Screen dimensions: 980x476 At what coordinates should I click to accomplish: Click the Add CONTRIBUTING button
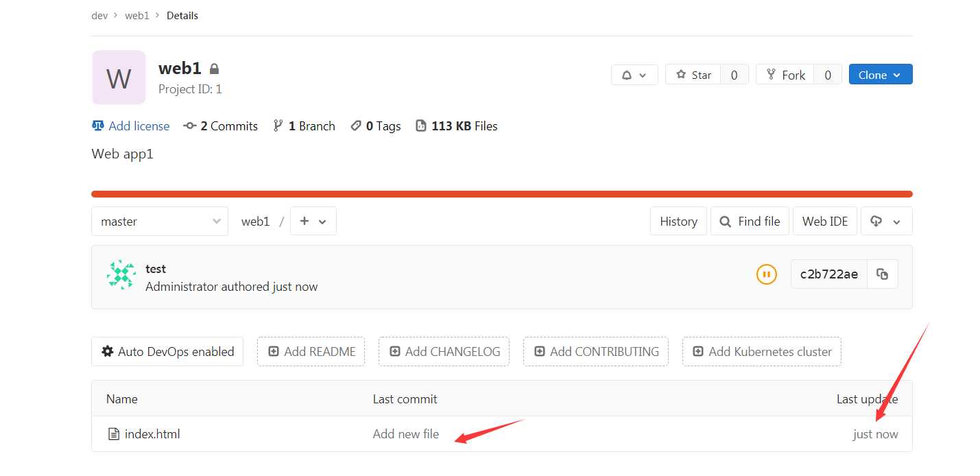(596, 351)
